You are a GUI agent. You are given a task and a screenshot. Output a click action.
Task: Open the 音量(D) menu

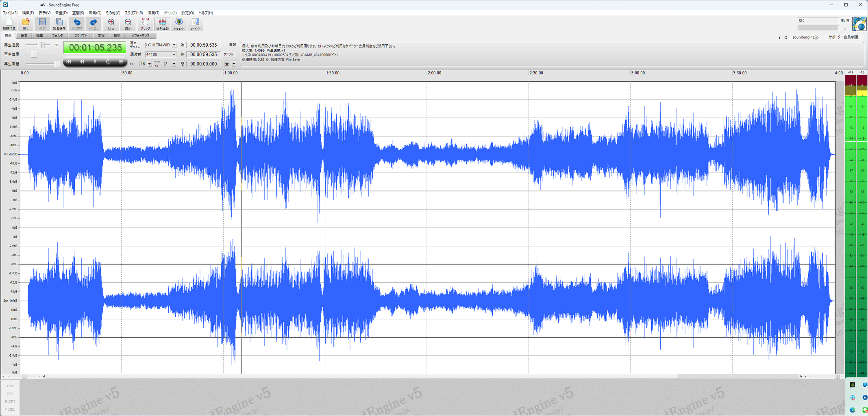(x=61, y=13)
